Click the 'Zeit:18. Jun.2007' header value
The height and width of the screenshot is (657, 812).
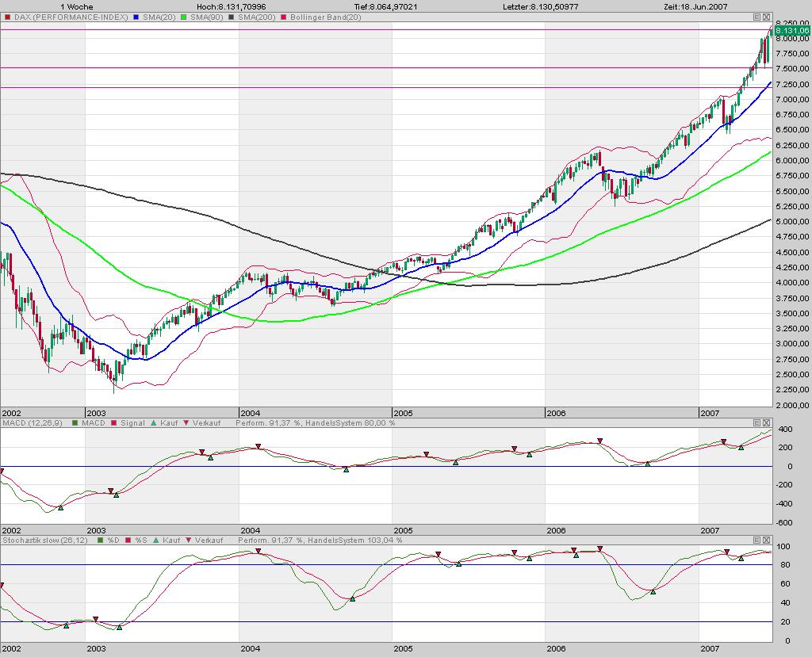tap(695, 6)
